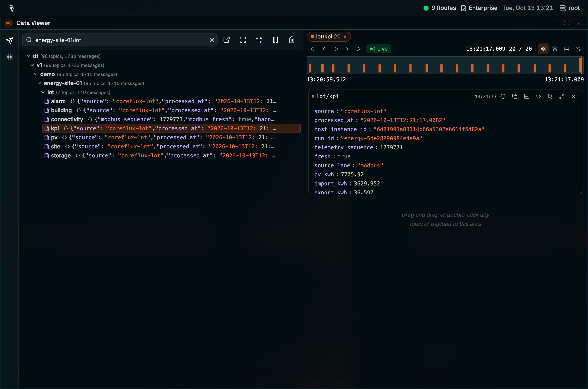Open the root user menu
The image size is (588, 389).
(570, 8)
